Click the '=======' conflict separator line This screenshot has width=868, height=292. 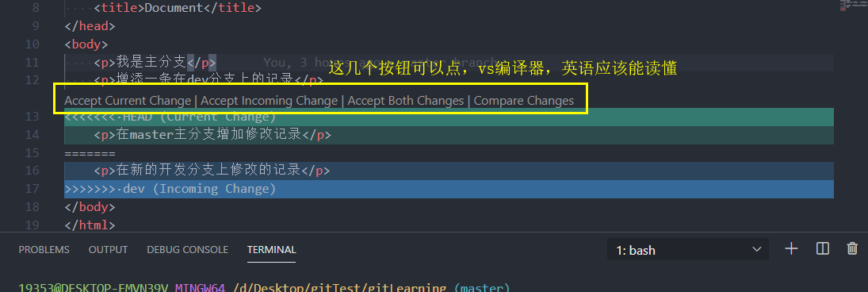449,153
